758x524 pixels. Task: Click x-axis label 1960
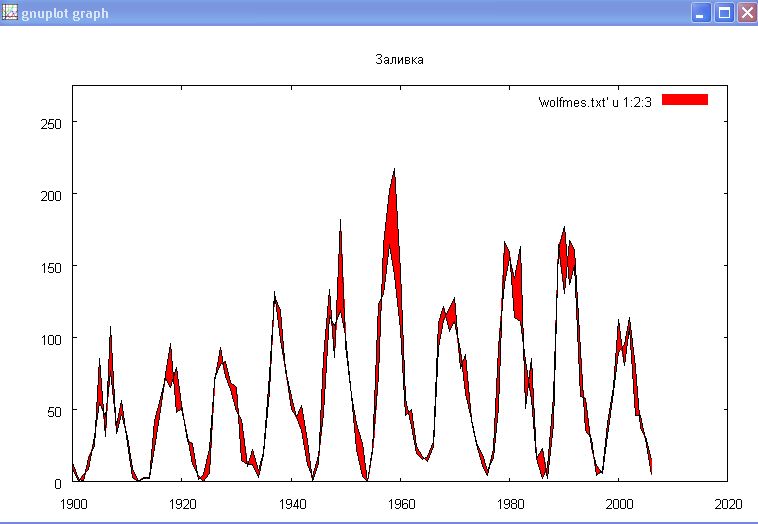coord(401,504)
